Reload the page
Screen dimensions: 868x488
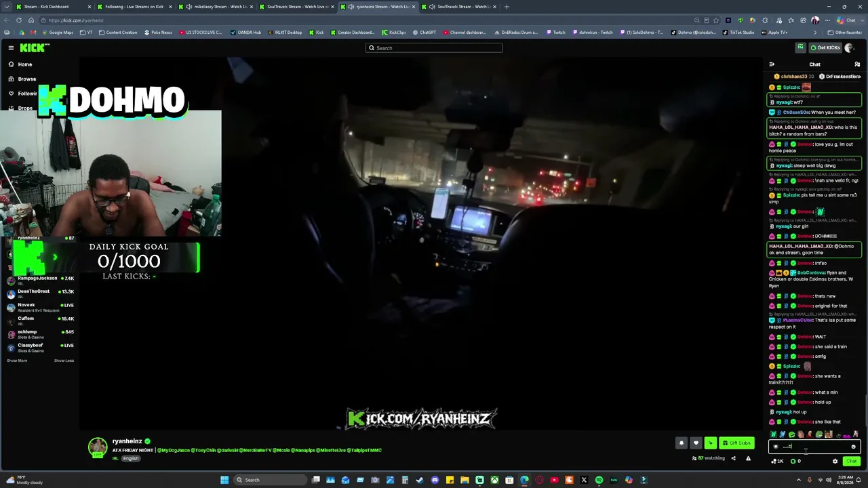tap(20, 20)
